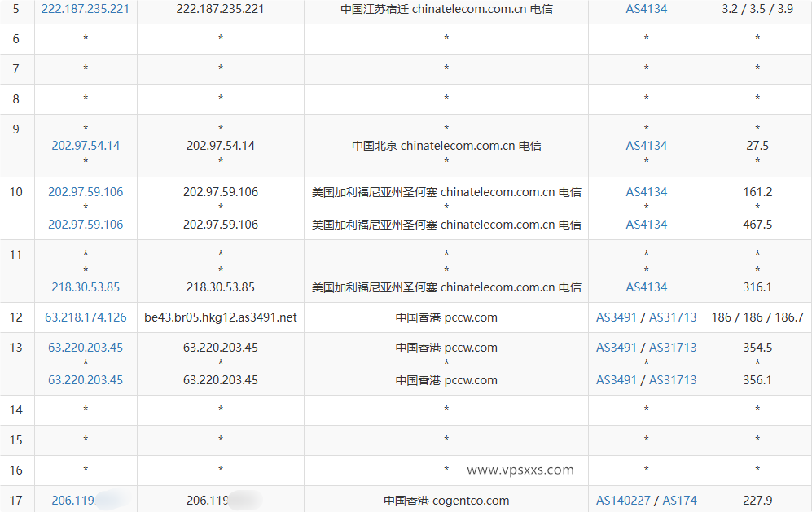The width and height of the screenshot is (812, 512).
Task: Click the www.vpsxxs.com watermark text
Action: coord(520,470)
